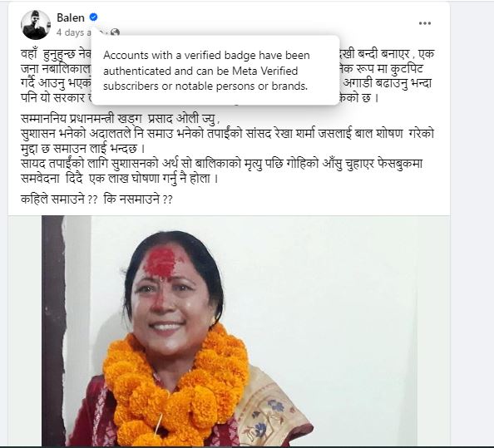Click the dark door frame in photo
The height and width of the screenshot is (448, 494).
point(53,331)
